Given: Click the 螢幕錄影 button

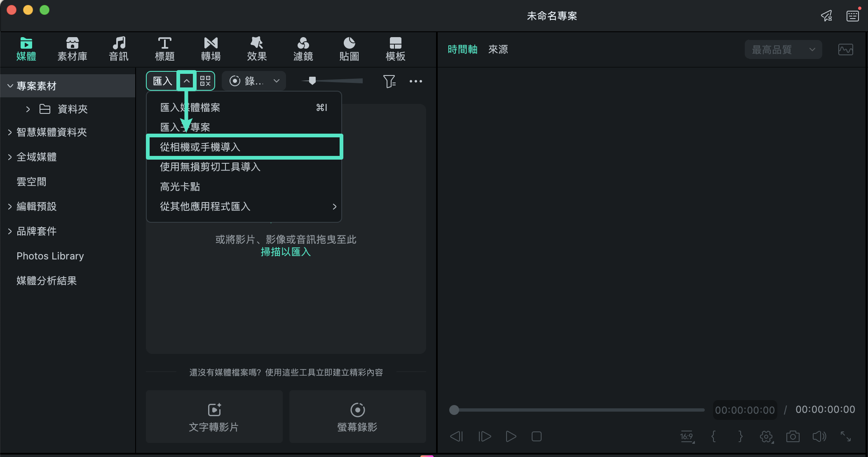Looking at the screenshot, I should click(357, 417).
